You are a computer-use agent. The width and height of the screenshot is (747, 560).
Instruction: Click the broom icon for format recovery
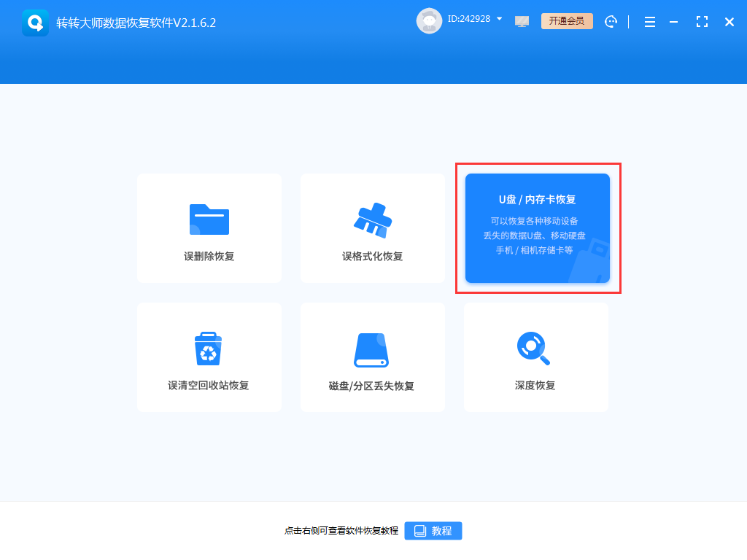pyautogui.click(x=373, y=220)
